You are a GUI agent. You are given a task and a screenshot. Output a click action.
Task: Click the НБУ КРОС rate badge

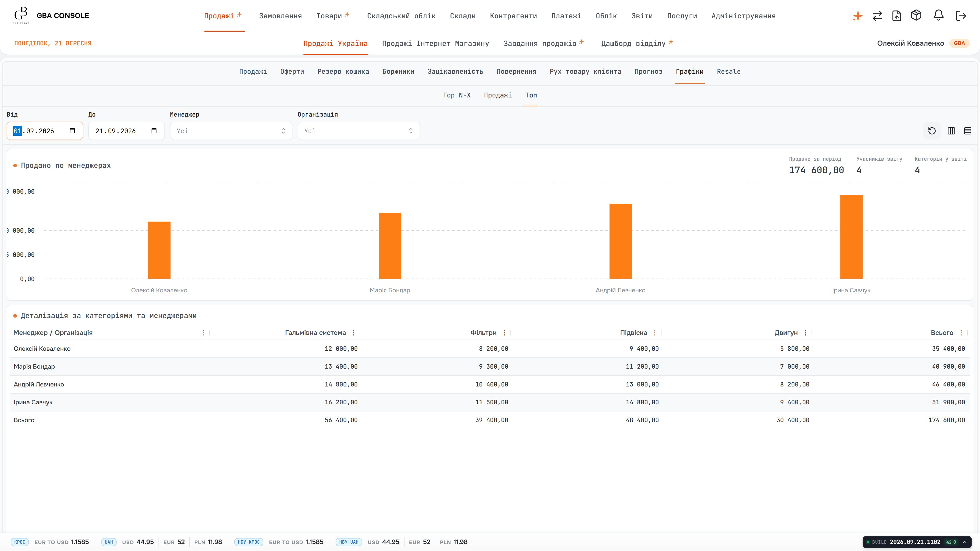coord(249,542)
